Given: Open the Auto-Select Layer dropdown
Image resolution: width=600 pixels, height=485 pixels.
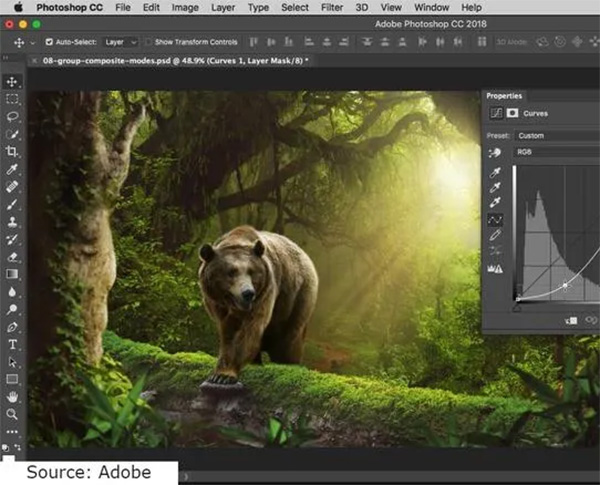Looking at the screenshot, I should [121, 43].
